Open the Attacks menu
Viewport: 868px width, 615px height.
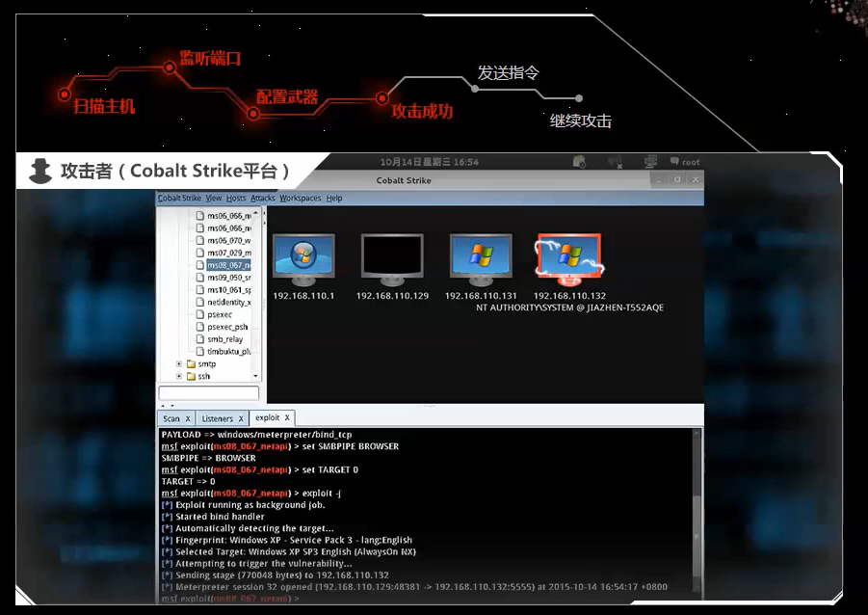coord(262,198)
